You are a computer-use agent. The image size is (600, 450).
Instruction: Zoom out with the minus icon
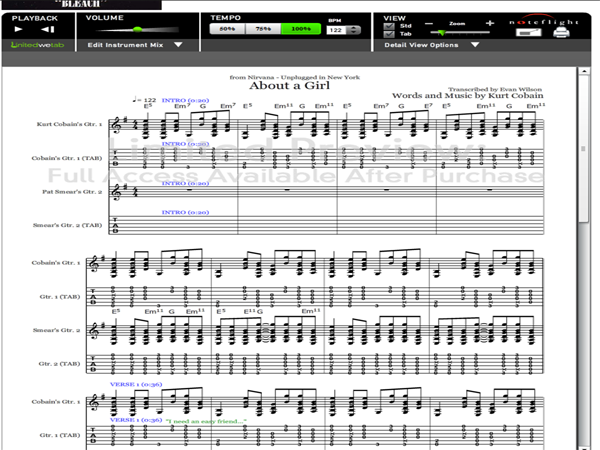[x=429, y=24]
